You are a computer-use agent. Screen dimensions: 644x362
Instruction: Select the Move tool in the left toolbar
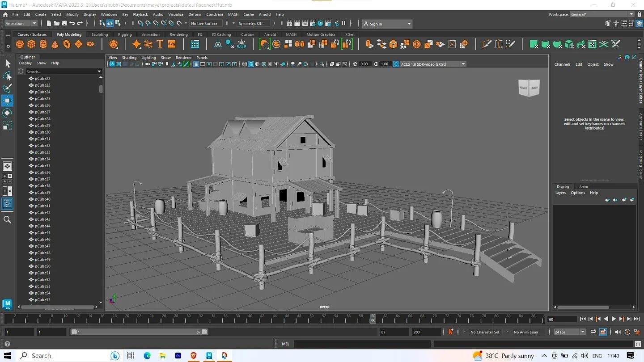7,101
